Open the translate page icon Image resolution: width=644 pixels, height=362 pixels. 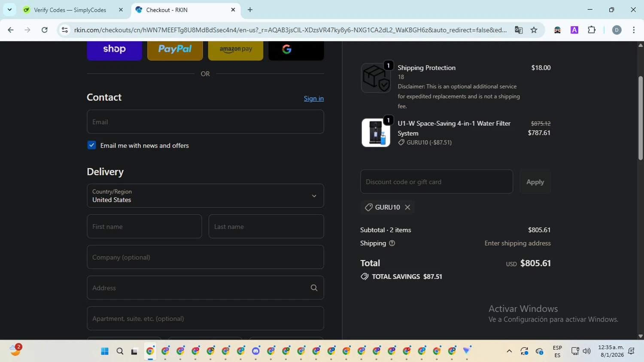point(519,30)
